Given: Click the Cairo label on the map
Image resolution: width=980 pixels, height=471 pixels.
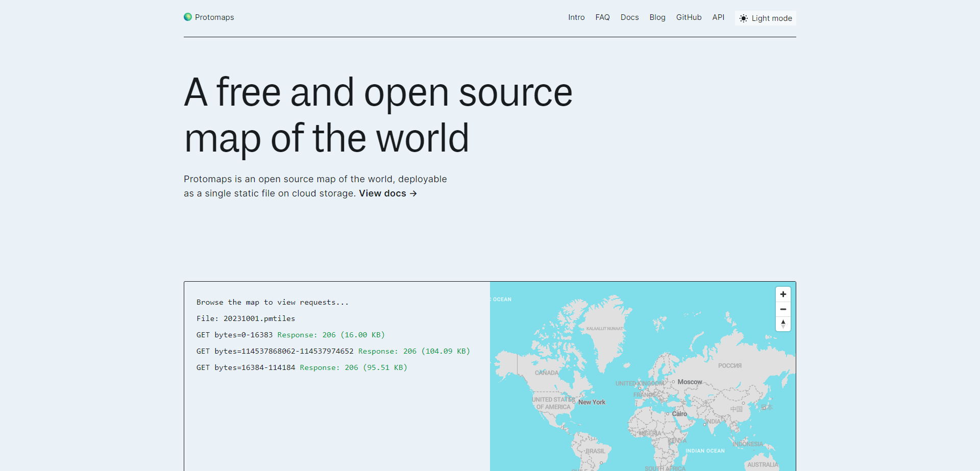Looking at the screenshot, I should point(679,413).
